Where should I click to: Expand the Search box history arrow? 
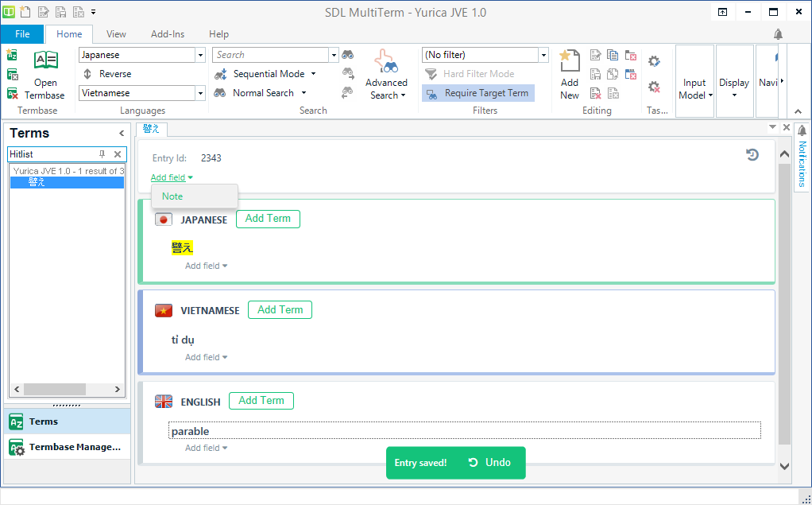click(x=334, y=55)
